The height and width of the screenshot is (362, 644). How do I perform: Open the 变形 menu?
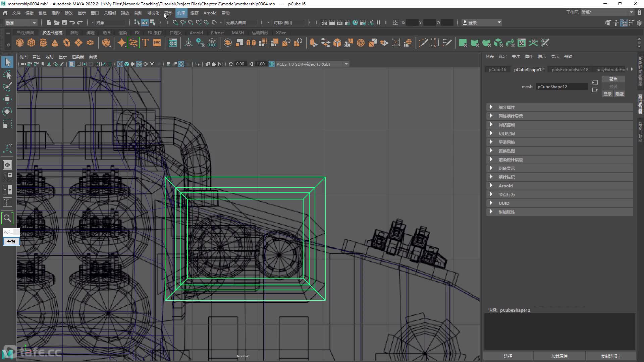point(168,13)
